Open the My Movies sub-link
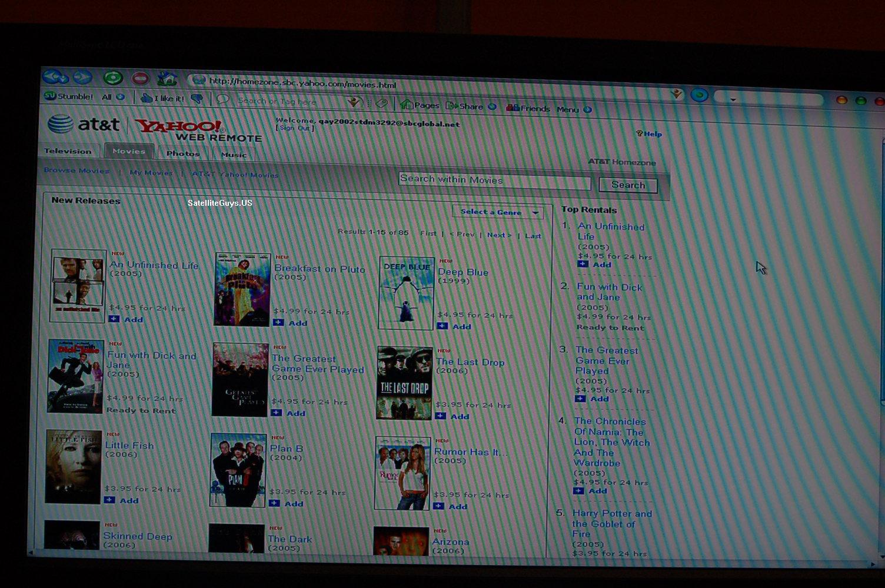 [151, 172]
